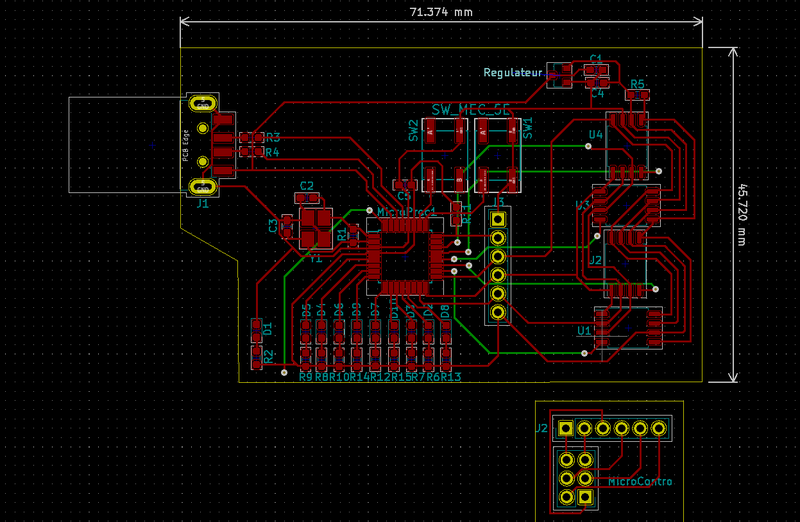This screenshot has height=522, width=800.
Task: Click capacitor C3 left of the crystal
Action: [287, 228]
